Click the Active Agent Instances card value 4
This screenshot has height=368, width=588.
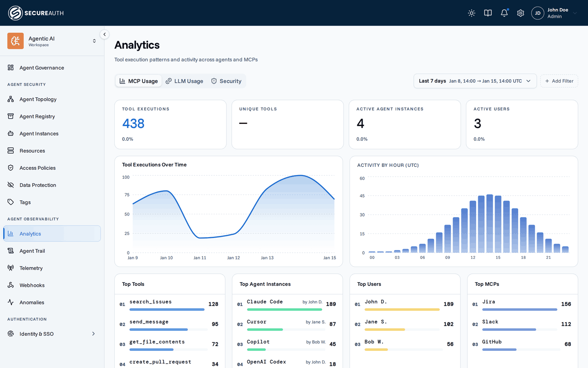coord(360,123)
